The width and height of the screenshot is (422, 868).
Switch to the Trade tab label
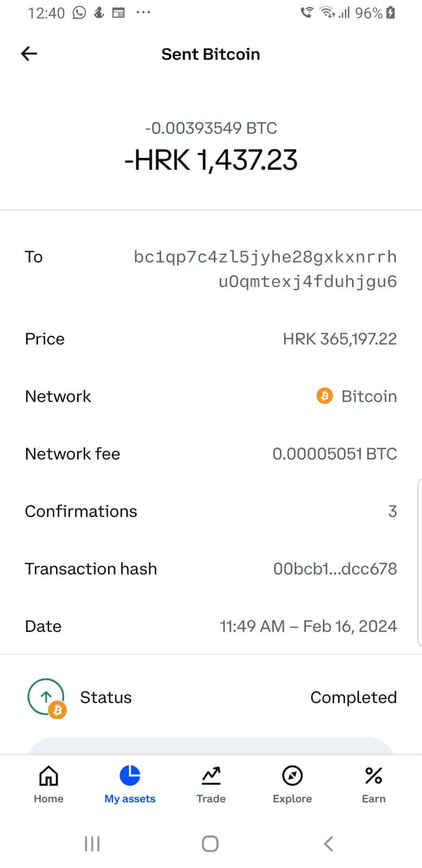[x=211, y=799]
